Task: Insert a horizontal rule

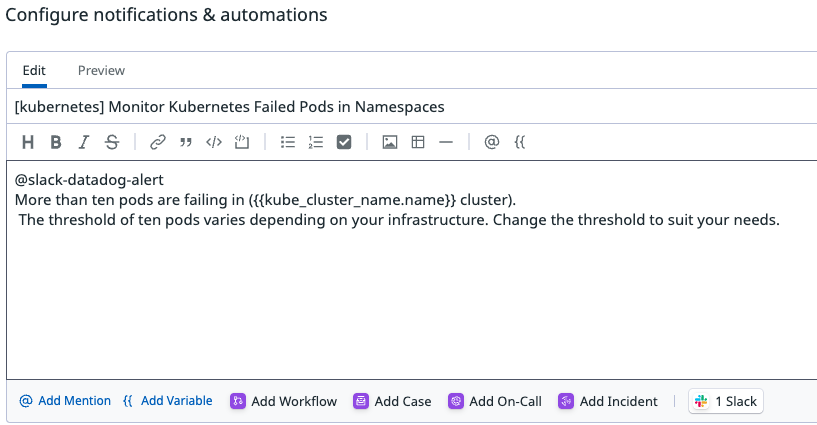Action: 446,142
